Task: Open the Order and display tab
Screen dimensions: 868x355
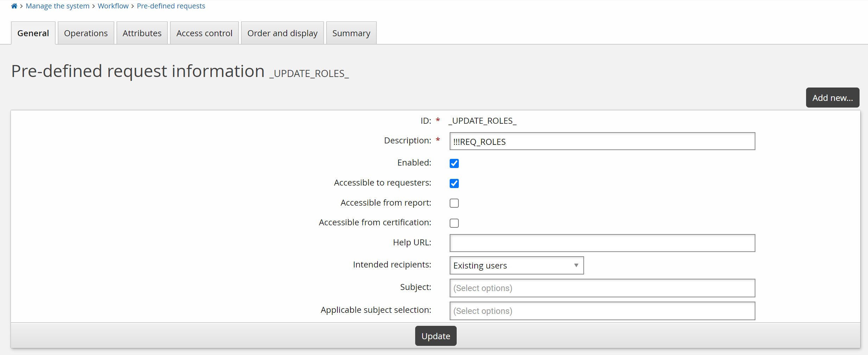Action: coord(282,33)
